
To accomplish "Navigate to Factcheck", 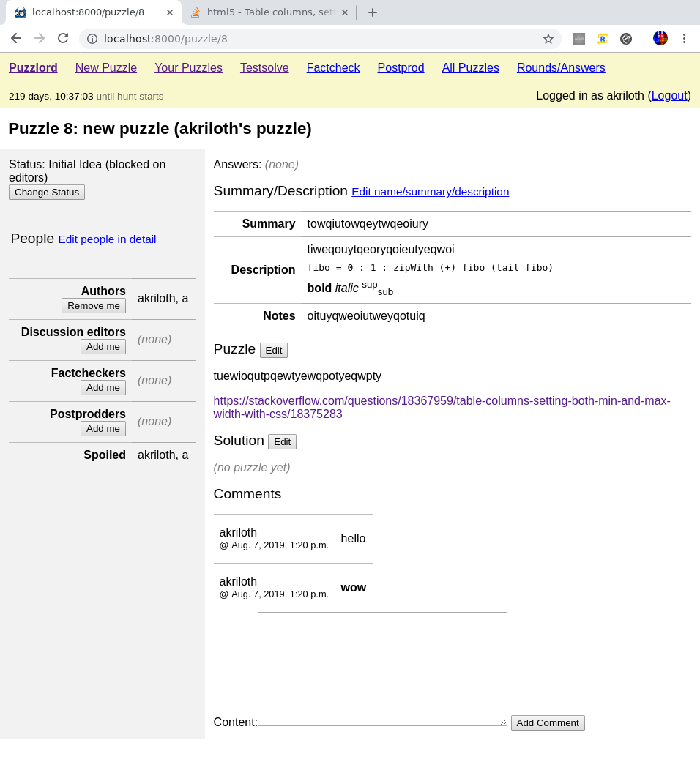I will pos(333,67).
